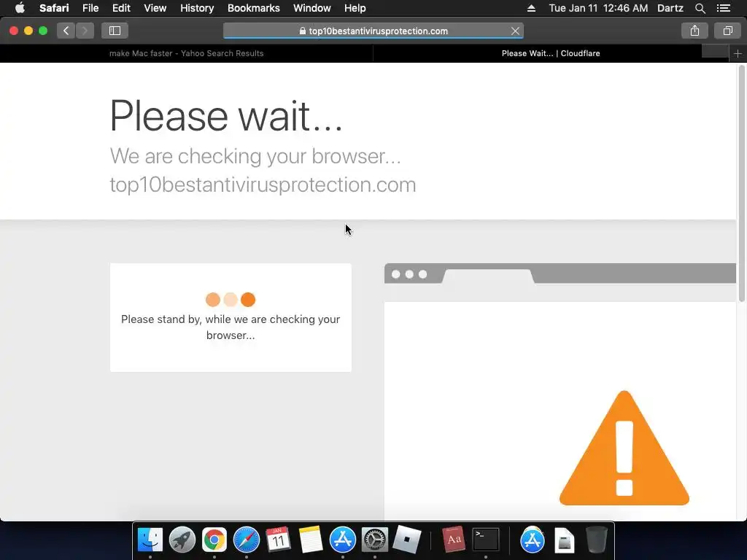Open Dictionary from the Dock
Image resolution: width=747 pixels, height=560 pixels.
coord(453,540)
